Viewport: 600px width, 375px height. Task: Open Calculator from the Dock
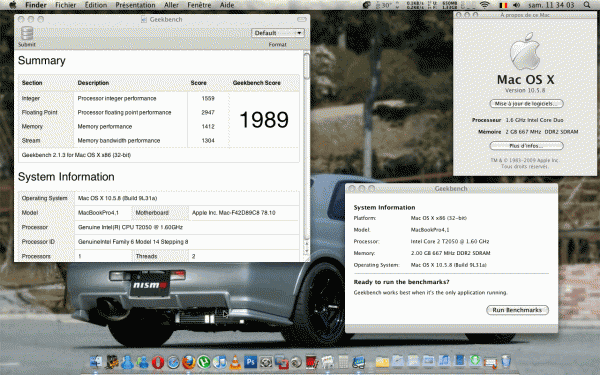343,362
